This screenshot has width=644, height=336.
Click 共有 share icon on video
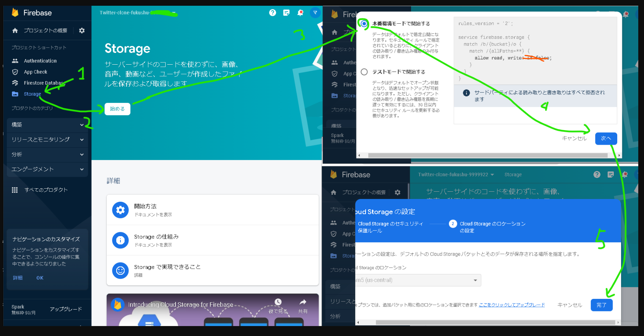point(303,302)
